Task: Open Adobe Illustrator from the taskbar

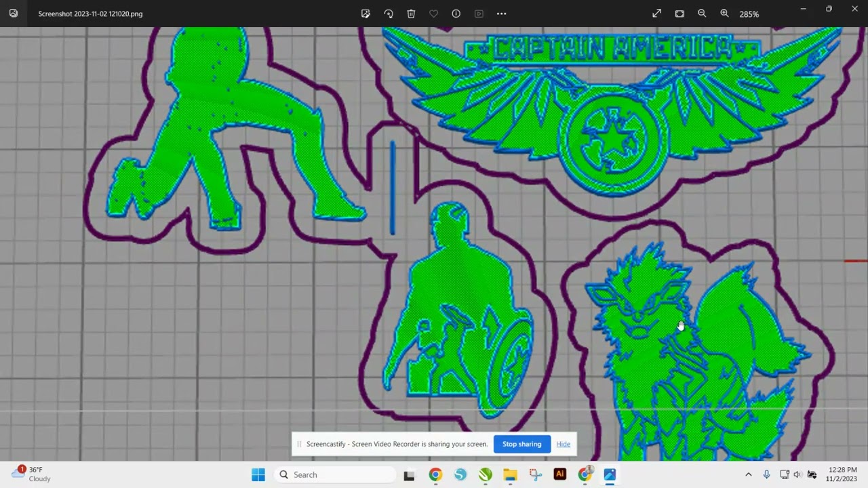Action: [560, 474]
